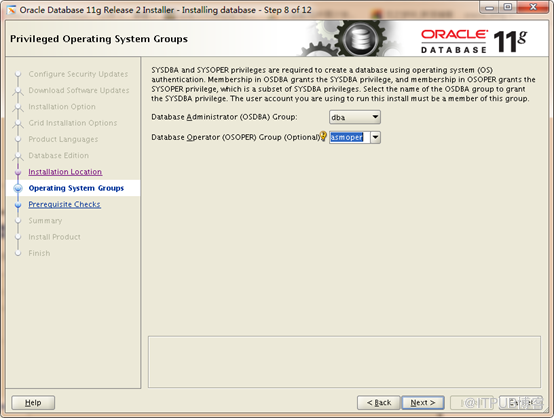The image size is (554, 418).
Task: Click the Database Administrator (OSDBA) Group label
Action: [224, 117]
